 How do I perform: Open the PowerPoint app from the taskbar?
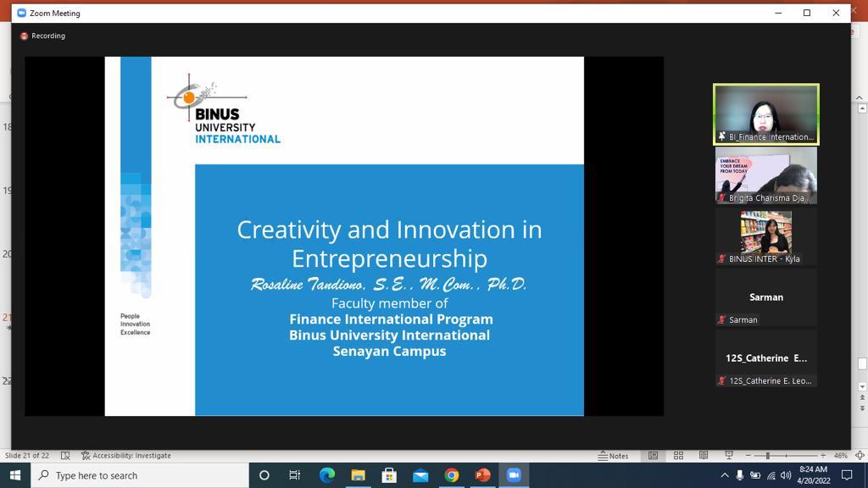click(482, 475)
